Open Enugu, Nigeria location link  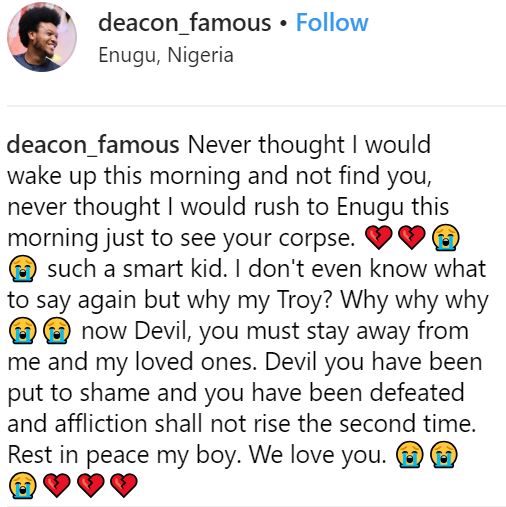(x=166, y=55)
